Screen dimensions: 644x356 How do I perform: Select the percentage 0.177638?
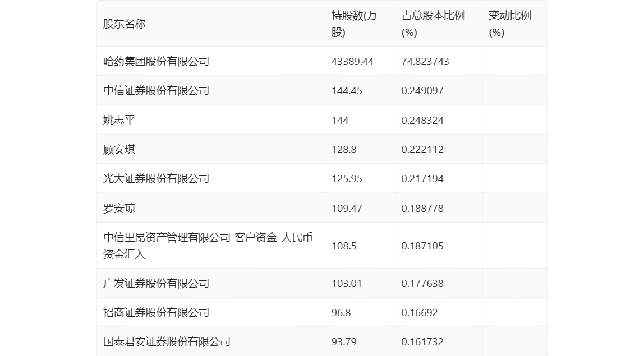(x=422, y=283)
